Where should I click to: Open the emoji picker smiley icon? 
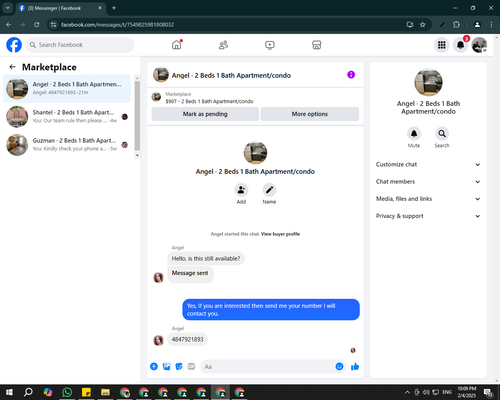[339, 367]
